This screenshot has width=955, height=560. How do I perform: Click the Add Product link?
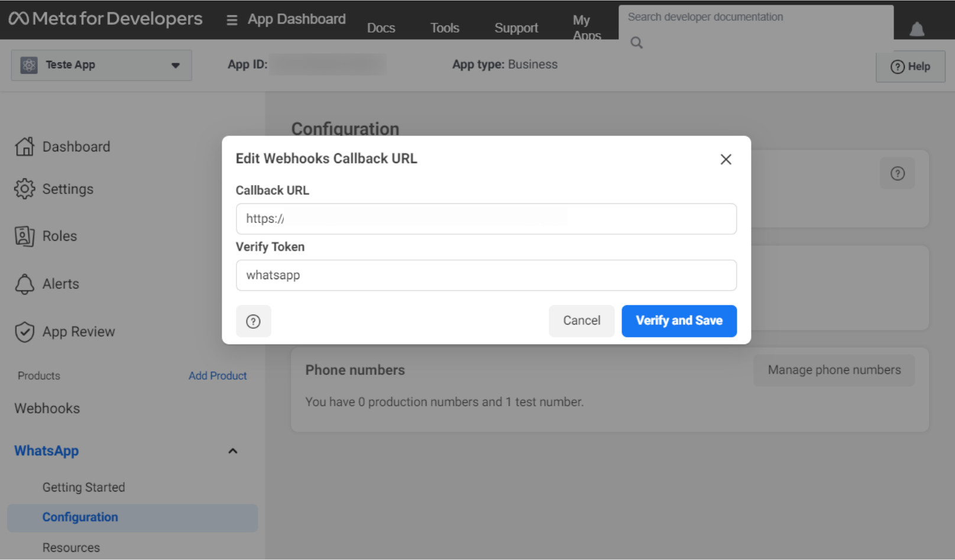click(x=218, y=376)
